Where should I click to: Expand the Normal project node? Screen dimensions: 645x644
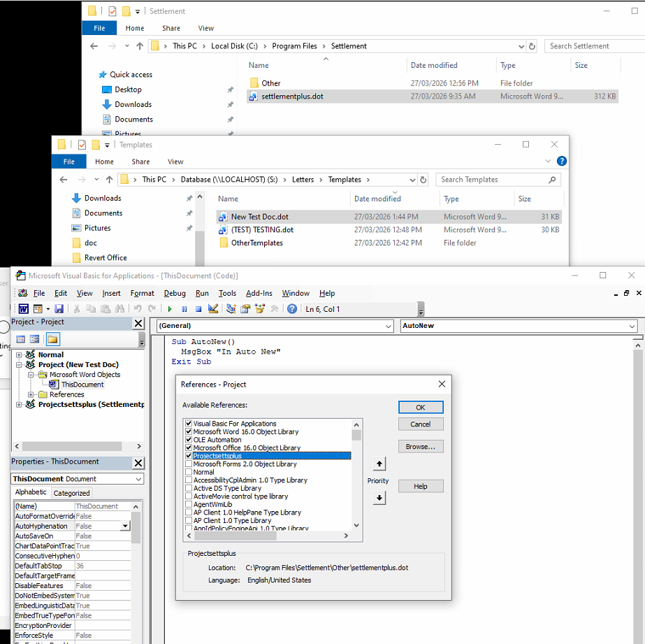(19, 355)
